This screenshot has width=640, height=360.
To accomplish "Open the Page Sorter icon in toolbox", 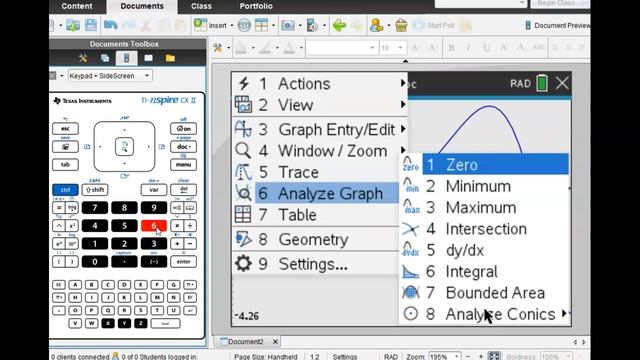I will coord(105,58).
